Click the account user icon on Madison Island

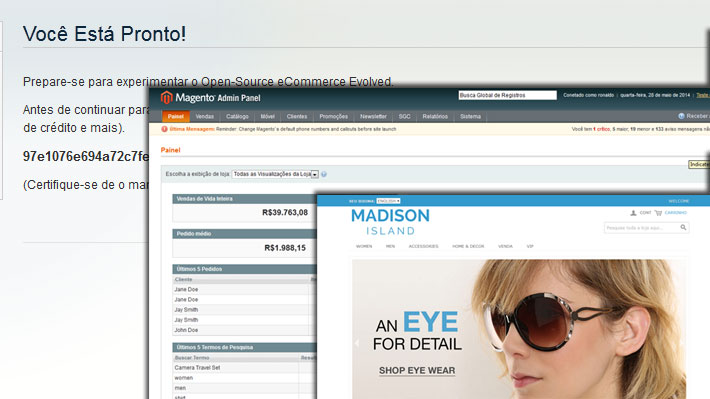(x=633, y=213)
